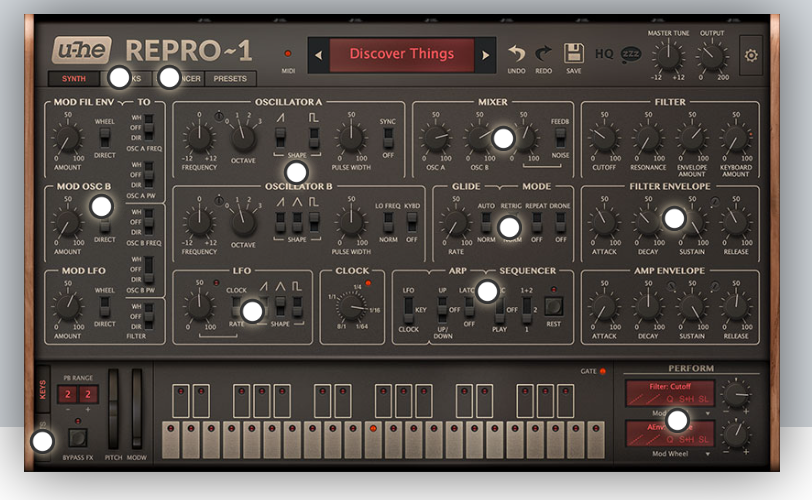Click the u-he logo
Screen dimensions: 812x500
(x=83, y=51)
